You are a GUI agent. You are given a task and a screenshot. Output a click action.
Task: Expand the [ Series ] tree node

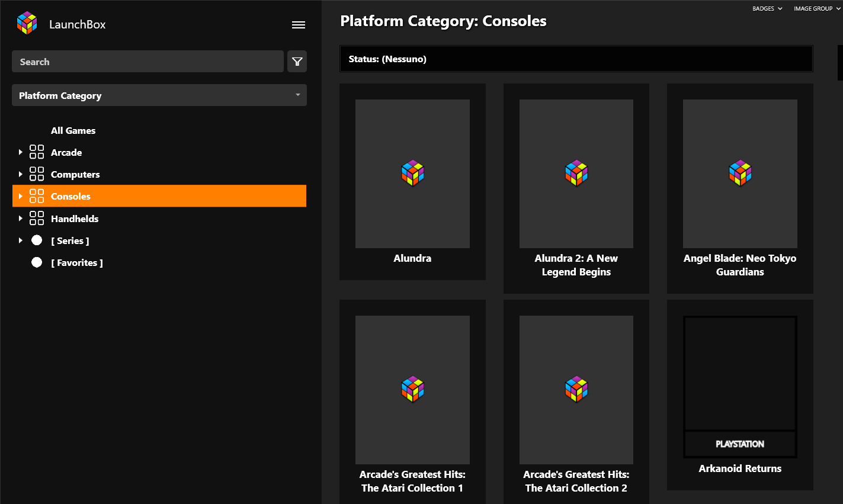(21, 240)
